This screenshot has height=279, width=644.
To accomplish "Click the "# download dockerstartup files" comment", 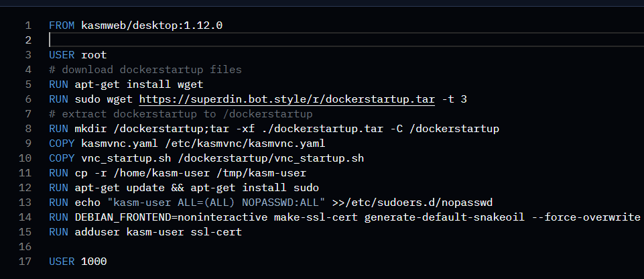I will coord(145,70).
